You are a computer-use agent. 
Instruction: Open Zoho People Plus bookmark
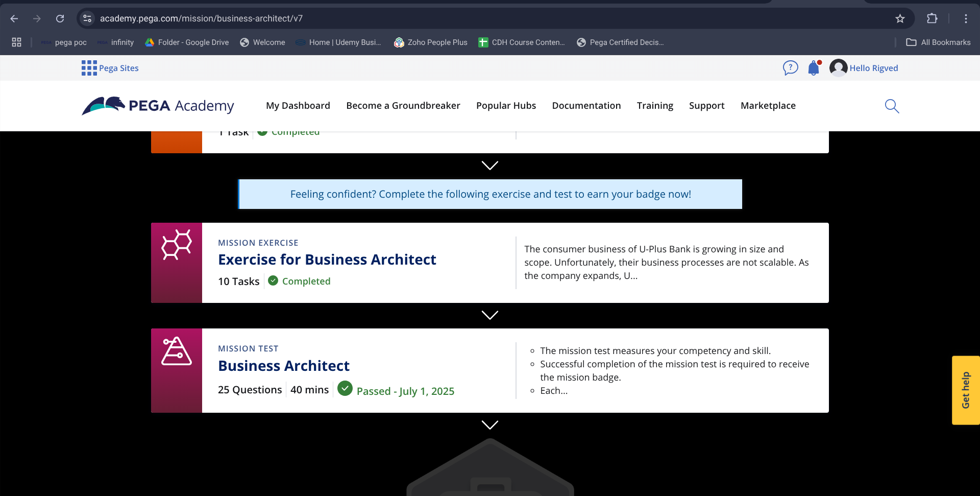click(431, 42)
